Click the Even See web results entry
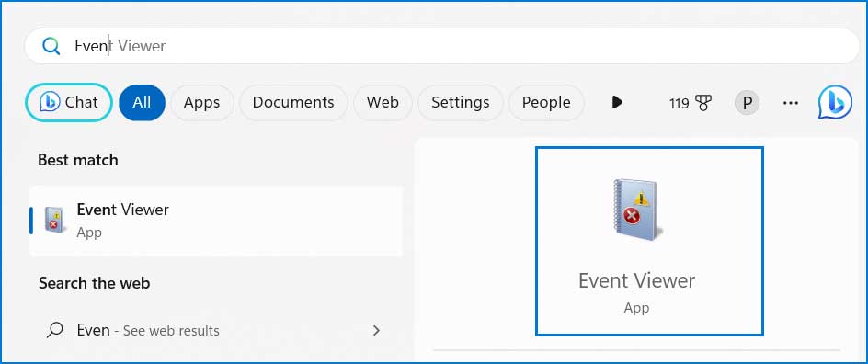This screenshot has width=868, height=364. click(x=216, y=330)
